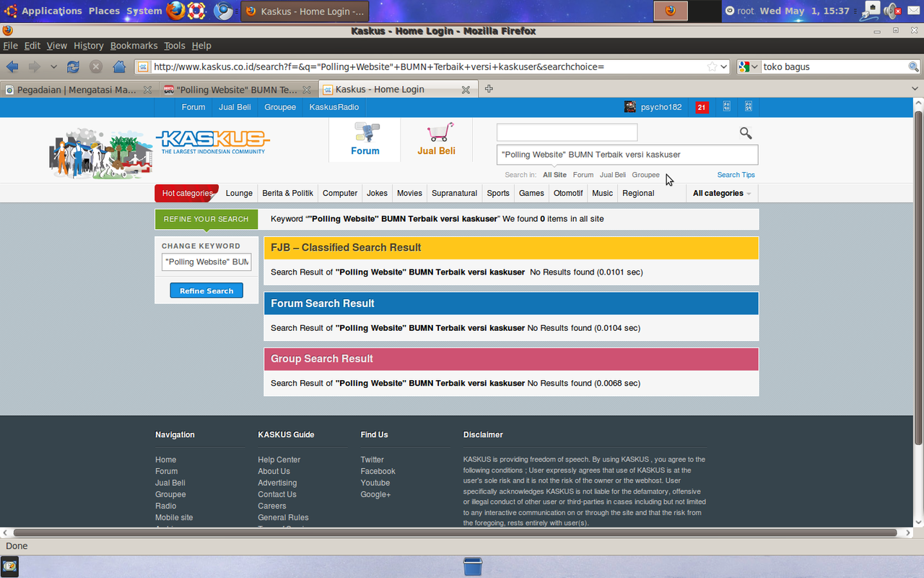Switch to the "Polling Website" BUMN tab
924x578 pixels.
pyautogui.click(x=237, y=90)
